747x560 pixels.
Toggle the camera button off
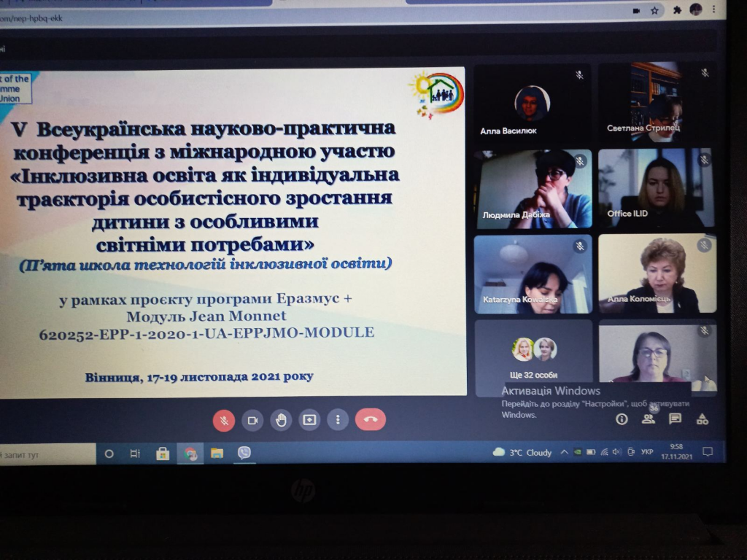coord(252,420)
